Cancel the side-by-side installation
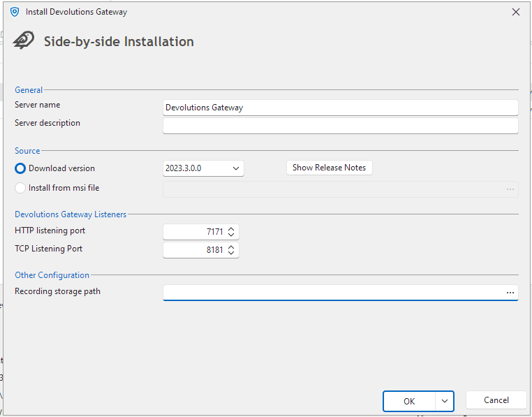 coord(496,400)
